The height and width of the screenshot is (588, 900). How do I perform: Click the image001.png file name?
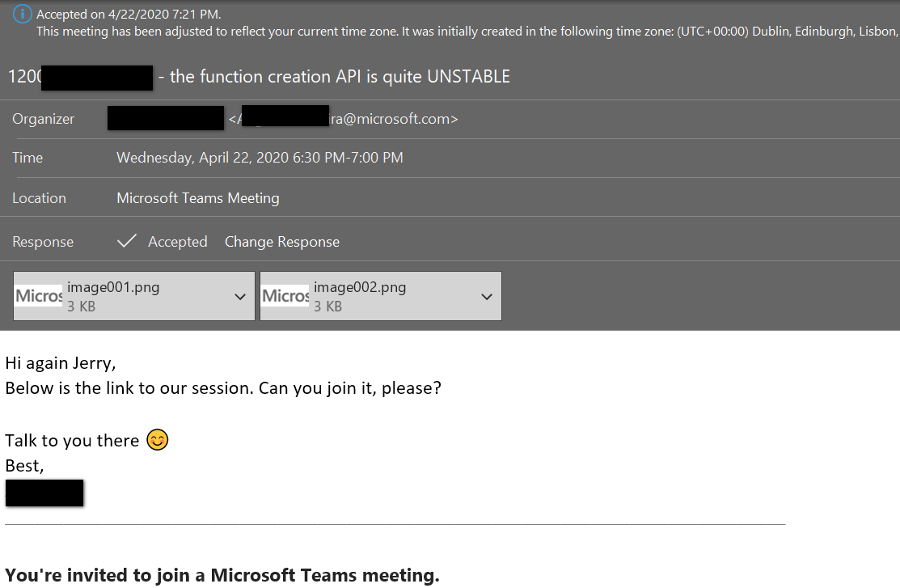point(113,287)
